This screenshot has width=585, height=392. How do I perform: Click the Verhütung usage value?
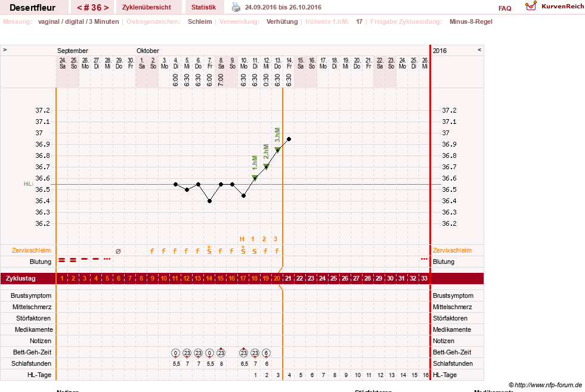282,21
